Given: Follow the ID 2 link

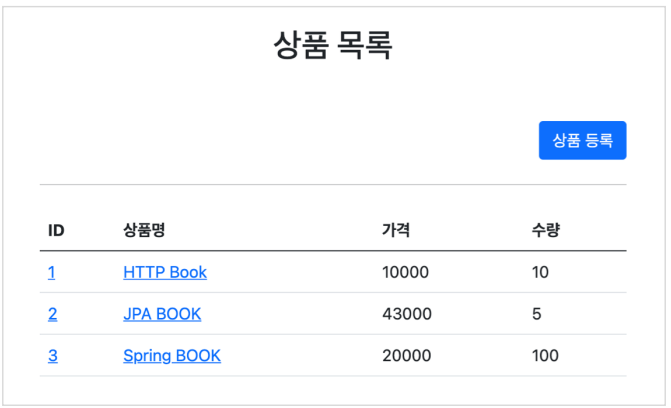Looking at the screenshot, I should click(52, 314).
